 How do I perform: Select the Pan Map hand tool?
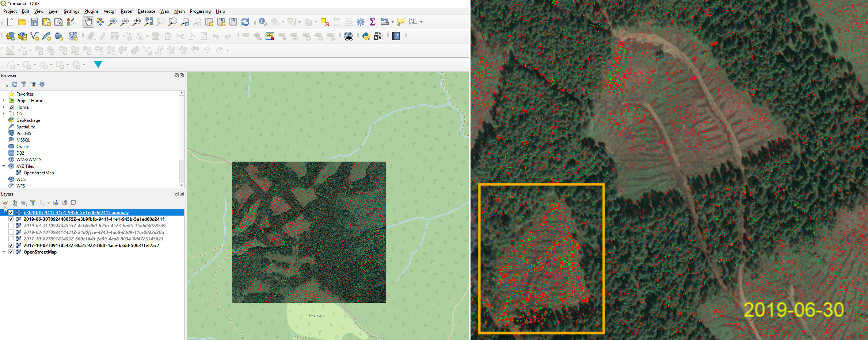pos(88,22)
